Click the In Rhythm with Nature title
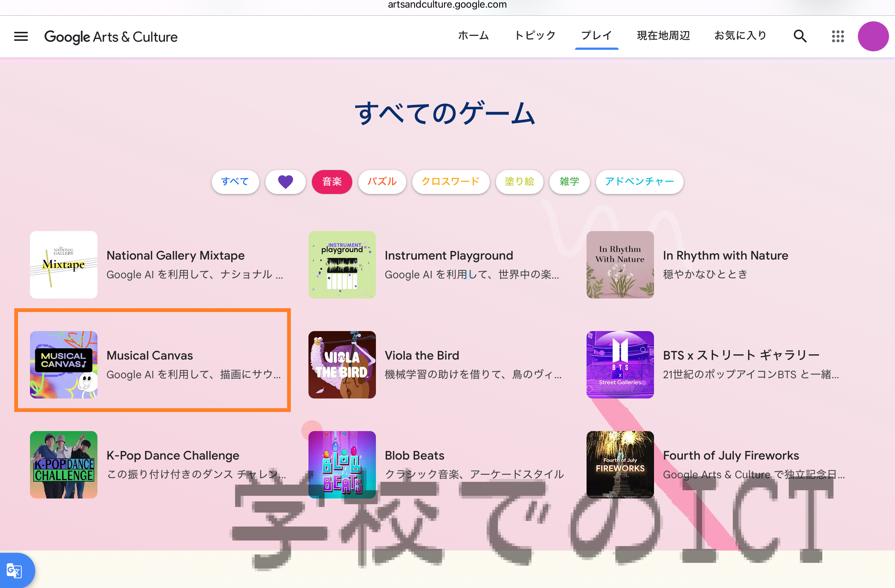Viewport: 895px width, 588px height. click(725, 255)
